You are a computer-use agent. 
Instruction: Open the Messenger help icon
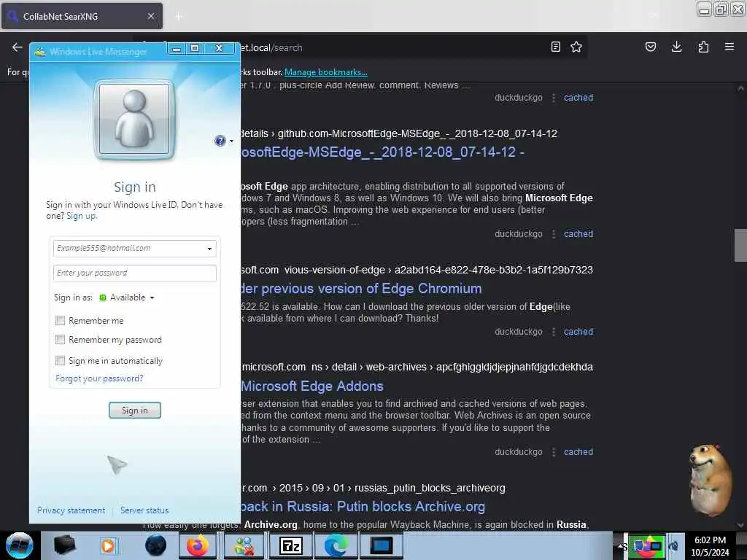220,141
